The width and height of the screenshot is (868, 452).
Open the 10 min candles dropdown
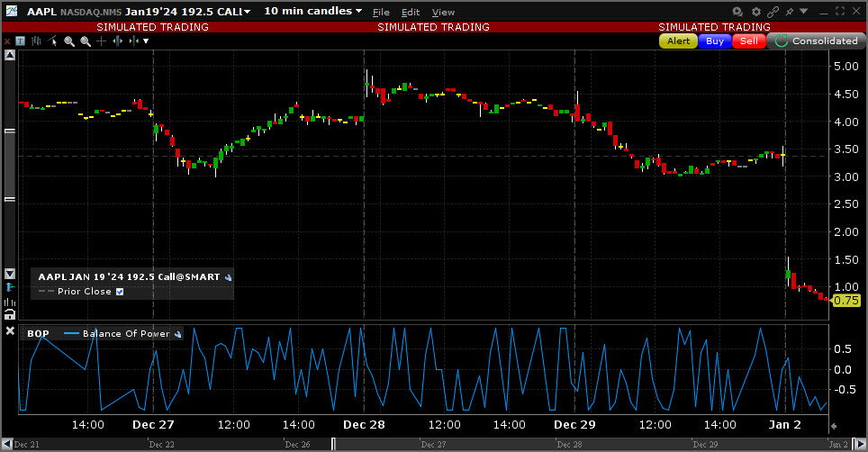click(x=312, y=11)
